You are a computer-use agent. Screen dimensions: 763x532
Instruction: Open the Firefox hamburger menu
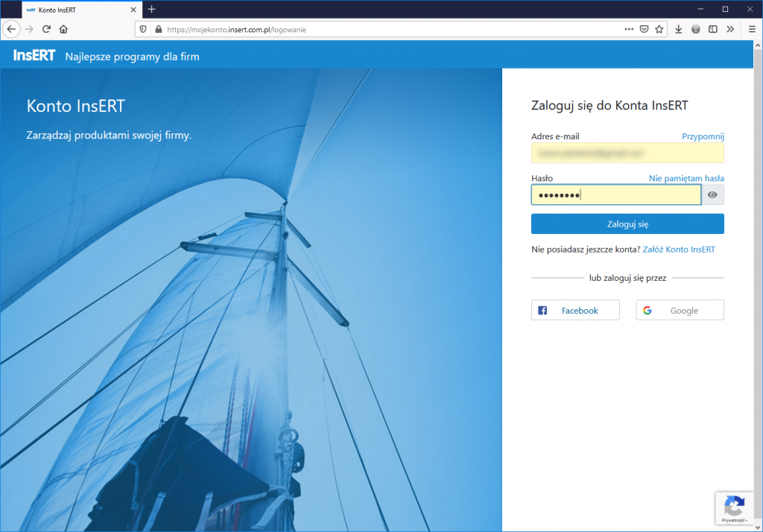click(x=752, y=29)
